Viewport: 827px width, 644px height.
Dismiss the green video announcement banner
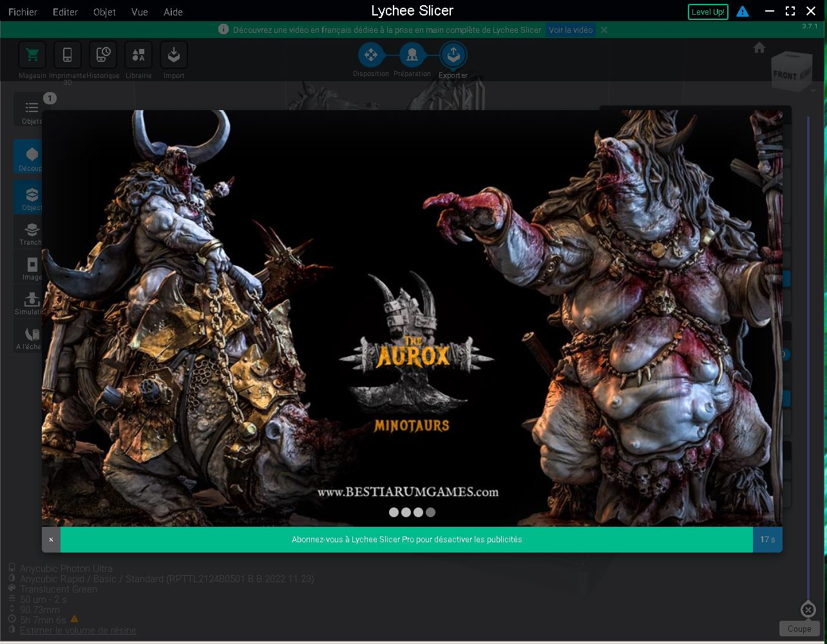604,30
